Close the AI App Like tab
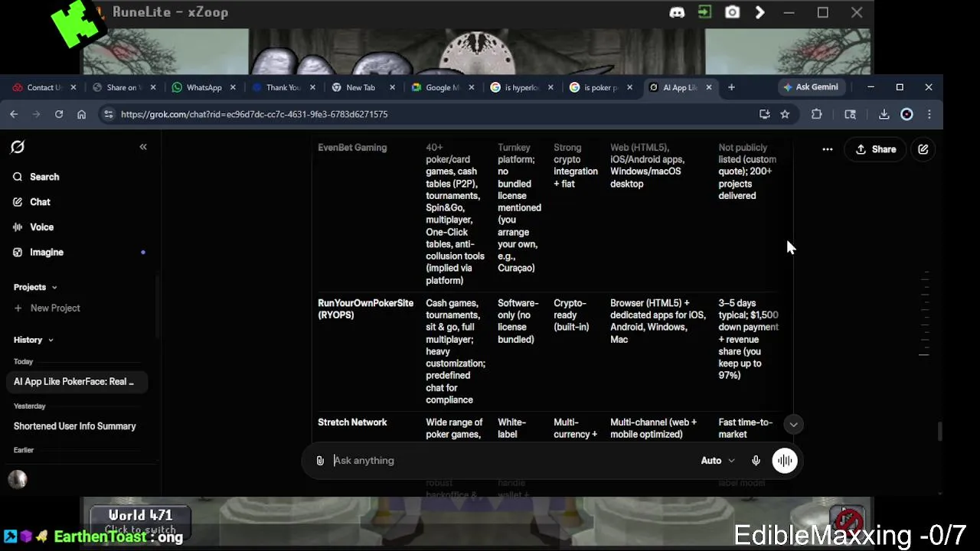The image size is (980, 551). (x=709, y=87)
